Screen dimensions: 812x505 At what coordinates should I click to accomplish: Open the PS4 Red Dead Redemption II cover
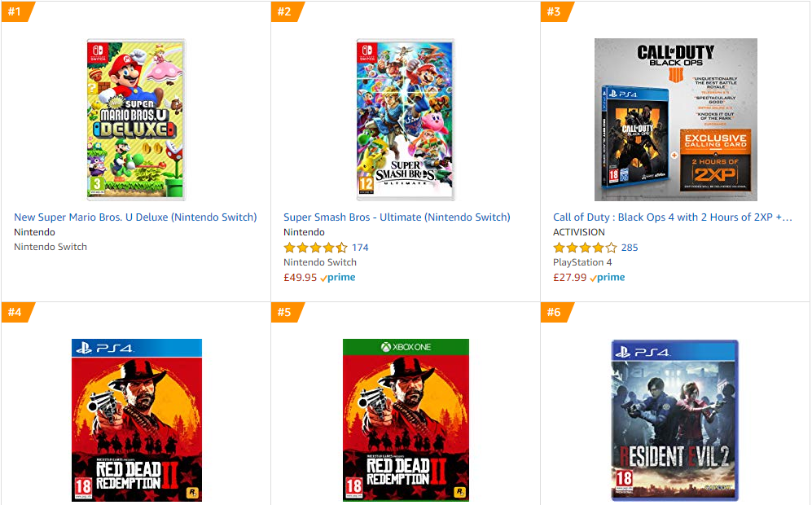137,420
